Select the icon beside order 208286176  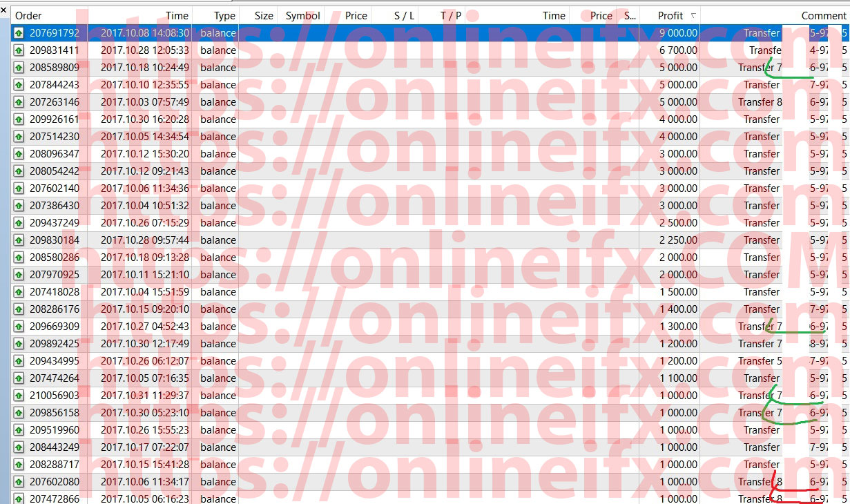[19, 309]
